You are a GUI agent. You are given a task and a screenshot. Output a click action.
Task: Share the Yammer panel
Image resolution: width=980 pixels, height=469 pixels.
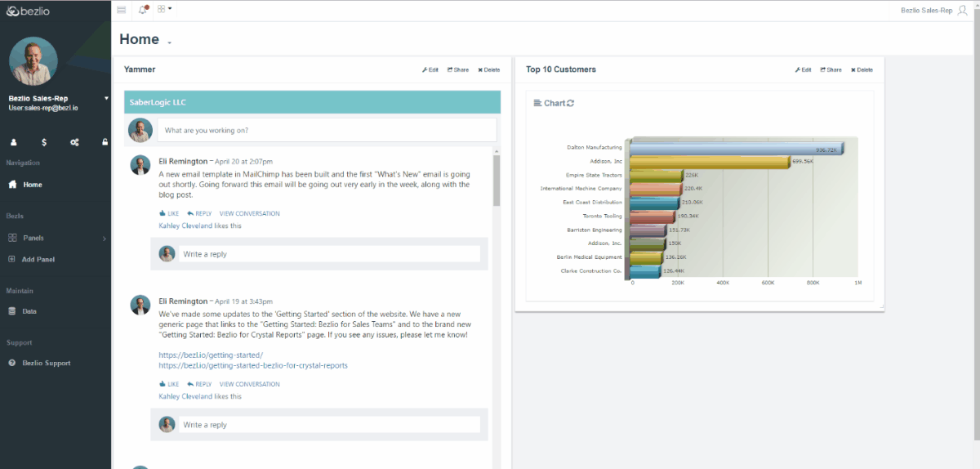click(458, 69)
